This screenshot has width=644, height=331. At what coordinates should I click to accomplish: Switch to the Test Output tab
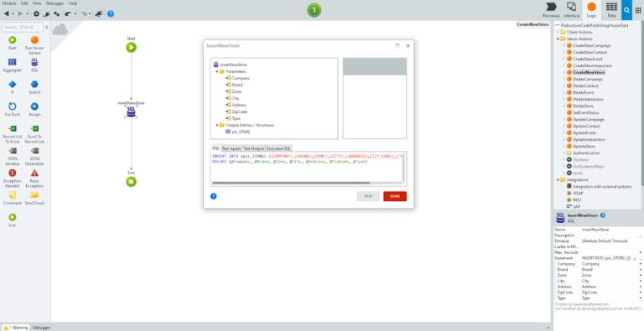pyautogui.click(x=253, y=148)
